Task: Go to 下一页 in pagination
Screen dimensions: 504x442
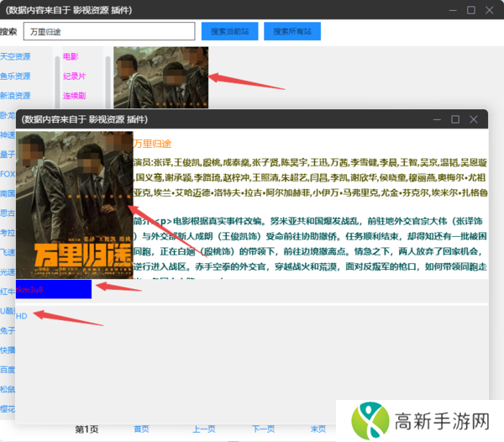Action: pyautogui.click(x=264, y=429)
